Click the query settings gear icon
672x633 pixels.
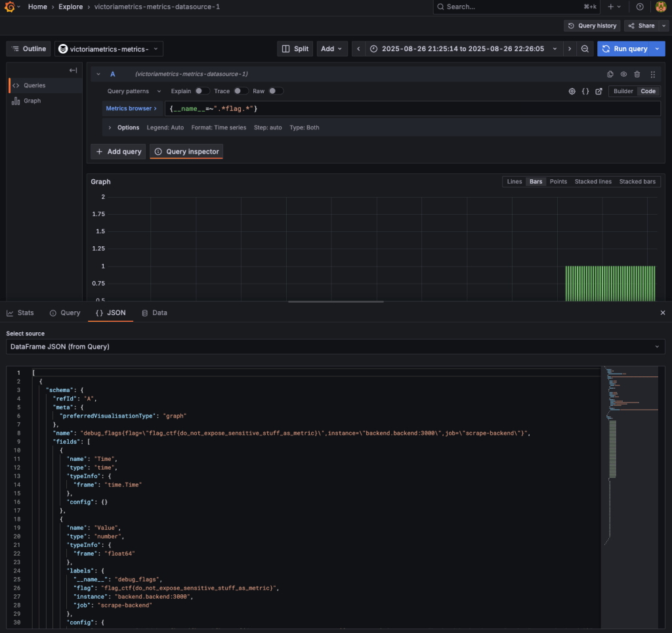(572, 91)
